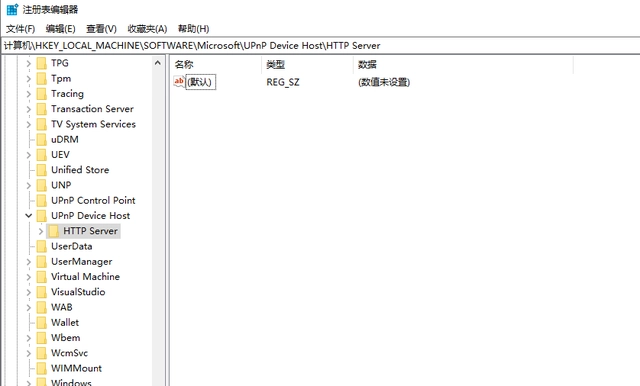This screenshot has width=640, height=386.
Task: Click the Wbem folder icon
Action: point(42,338)
